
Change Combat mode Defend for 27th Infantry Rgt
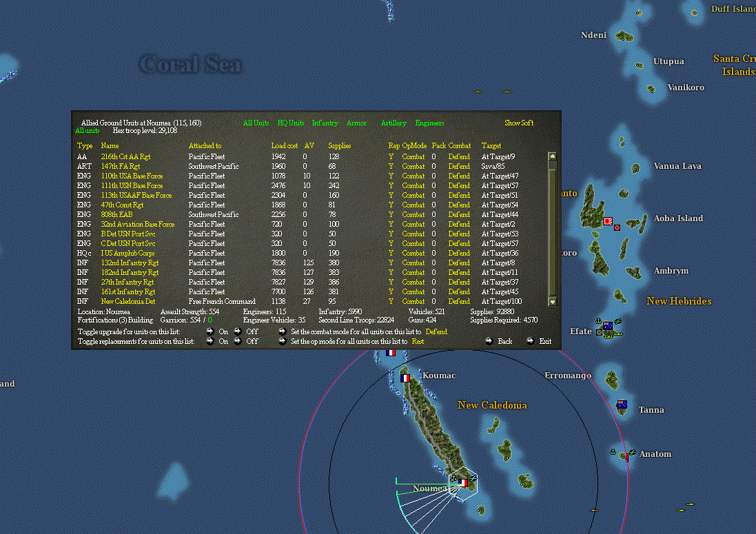pyautogui.click(x=459, y=282)
